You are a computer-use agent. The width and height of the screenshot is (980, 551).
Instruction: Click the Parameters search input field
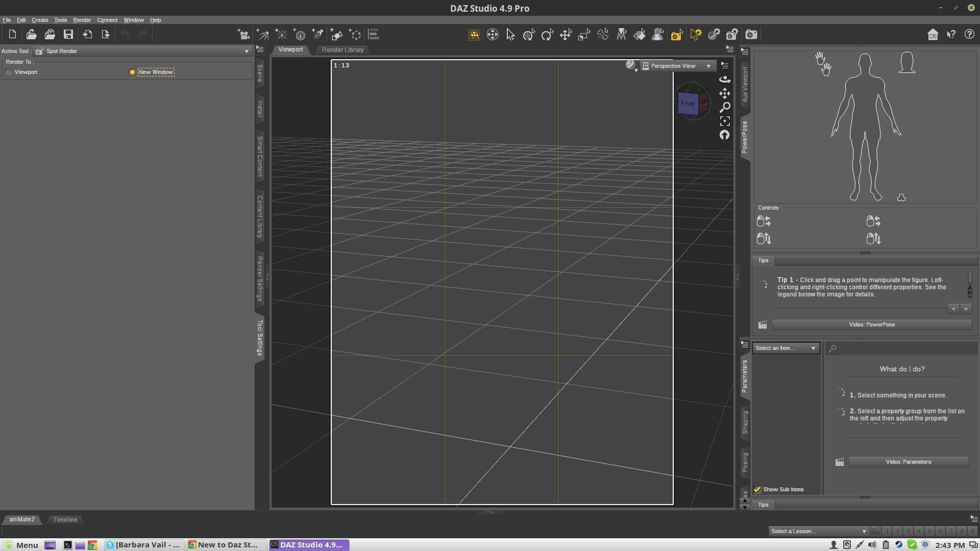coord(908,348)
